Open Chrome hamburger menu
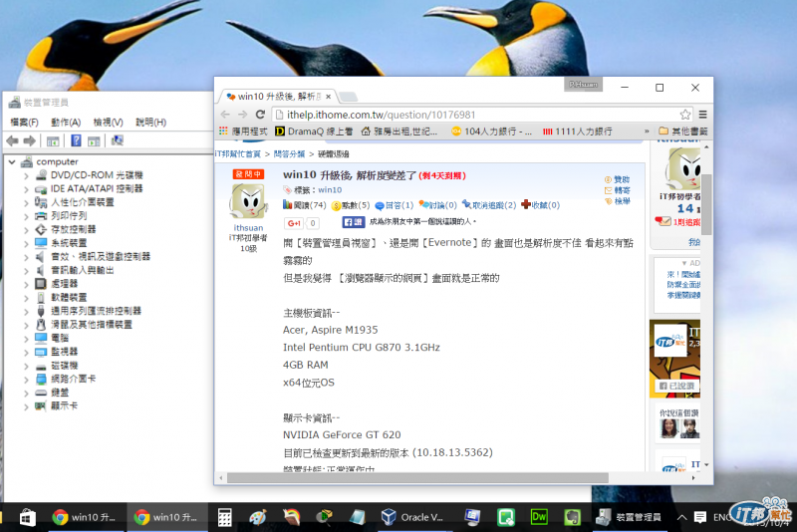This screenshot has width=797, height=532. pos(703,115)
